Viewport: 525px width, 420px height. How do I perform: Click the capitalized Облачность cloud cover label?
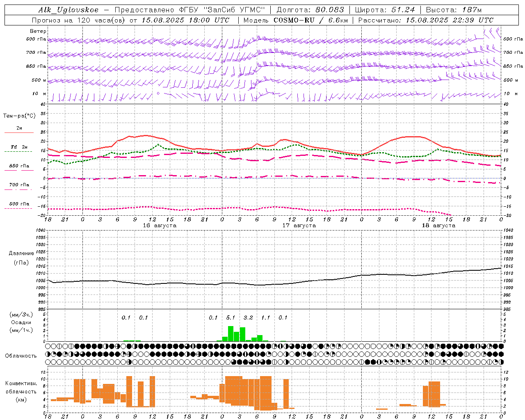tap(21, 356)
